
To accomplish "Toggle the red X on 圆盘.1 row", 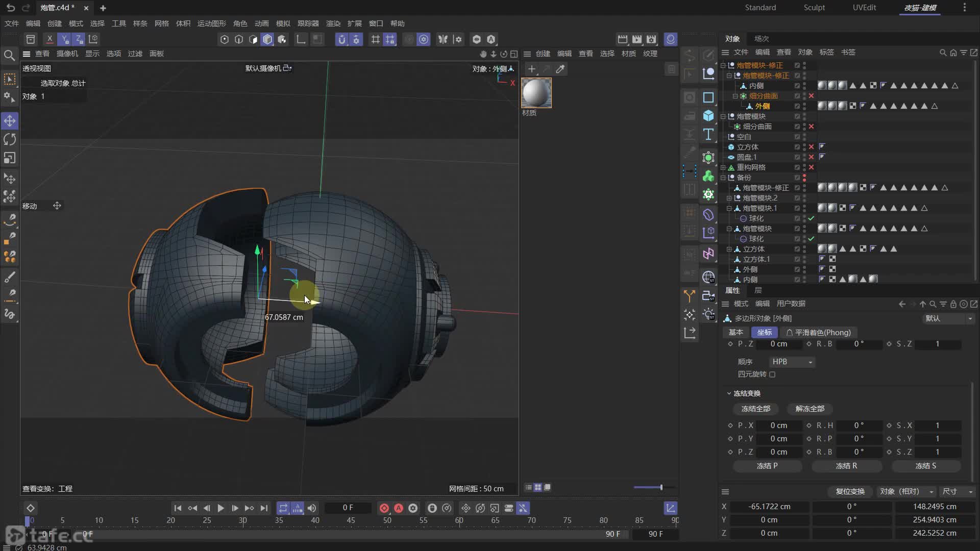I will pos(811,157).
